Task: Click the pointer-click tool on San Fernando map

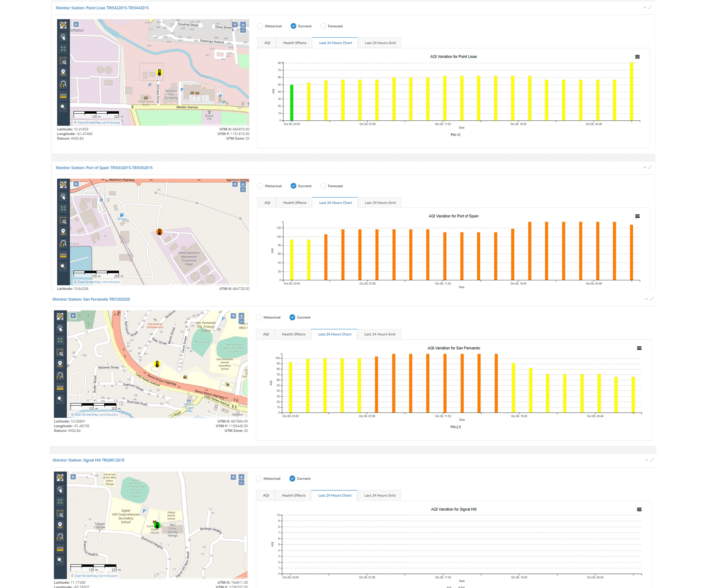Action: click(x=60, y=328)
